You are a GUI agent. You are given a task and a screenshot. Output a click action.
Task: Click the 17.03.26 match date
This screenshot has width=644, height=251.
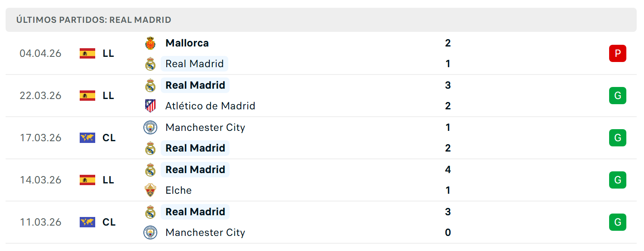coord(40,138)
